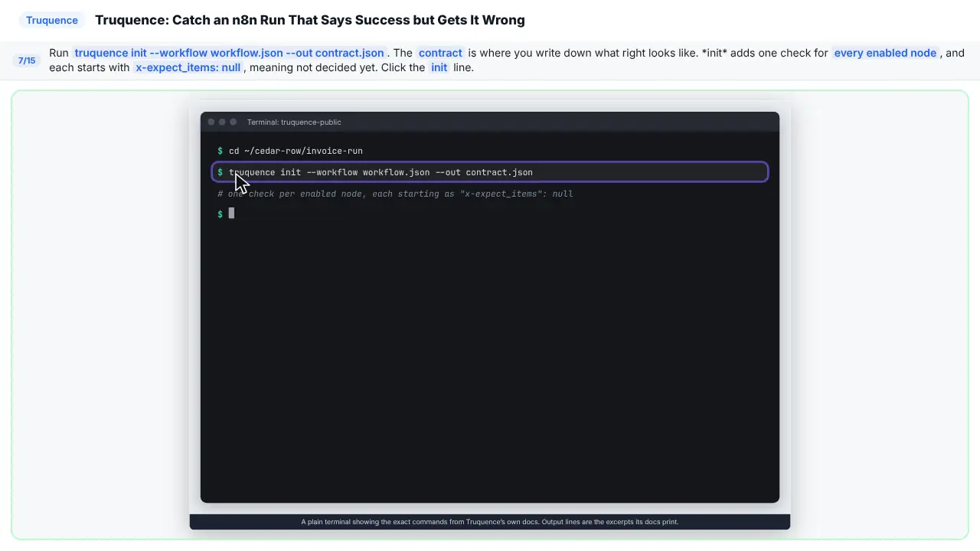Click the Truquence badge in header
This screenshot has height=551, width=980.
coord(52,20)
